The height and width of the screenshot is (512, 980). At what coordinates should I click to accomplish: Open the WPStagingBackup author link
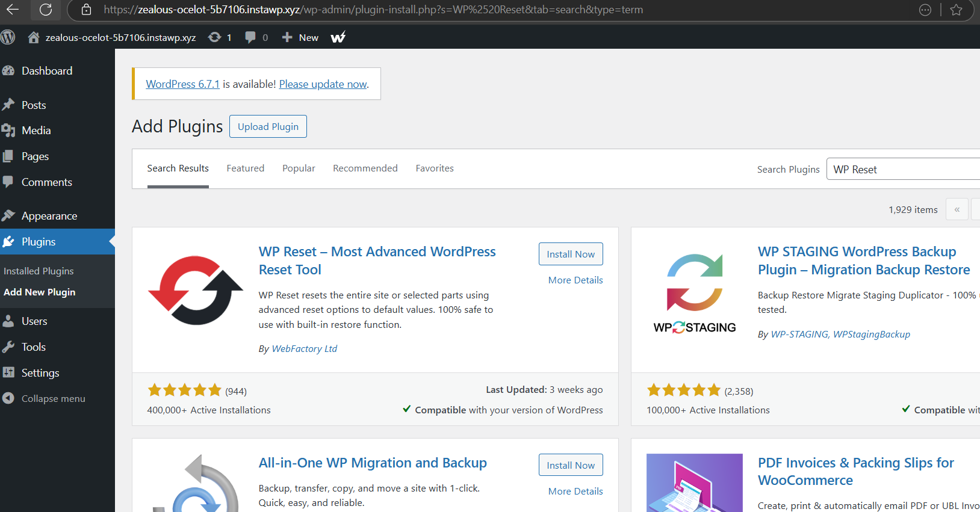coord(872,335)
